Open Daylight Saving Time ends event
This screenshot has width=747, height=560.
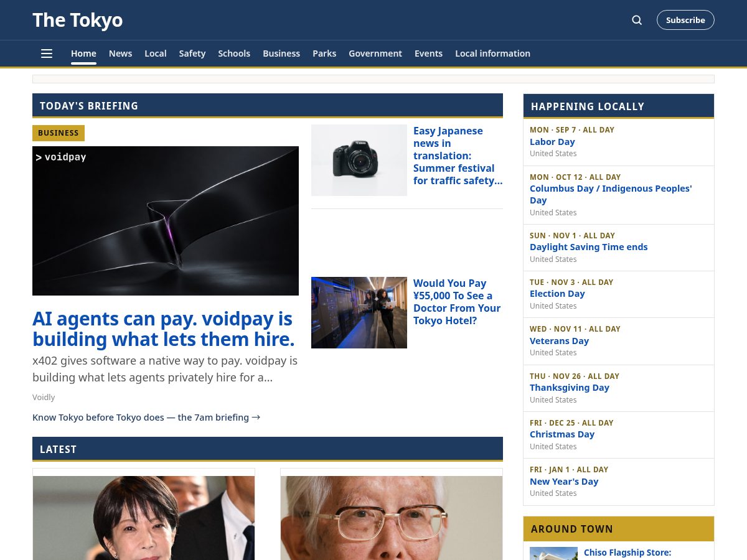tap(588, 247)
